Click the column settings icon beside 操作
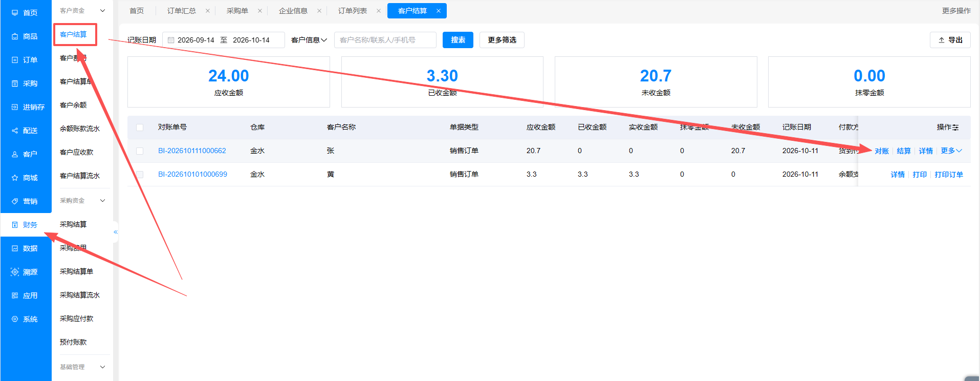Screen dimensions: 980x381 tap(955, 127)
